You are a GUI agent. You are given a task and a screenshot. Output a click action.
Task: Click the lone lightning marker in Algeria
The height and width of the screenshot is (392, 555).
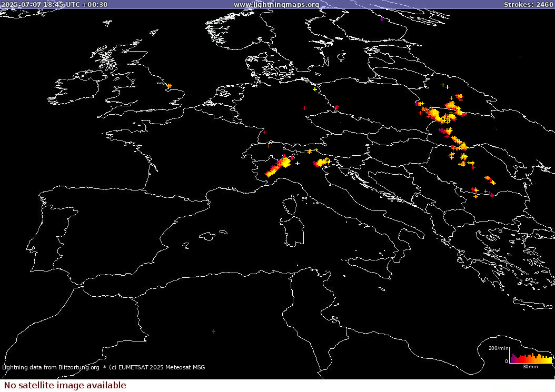point(213,331)
